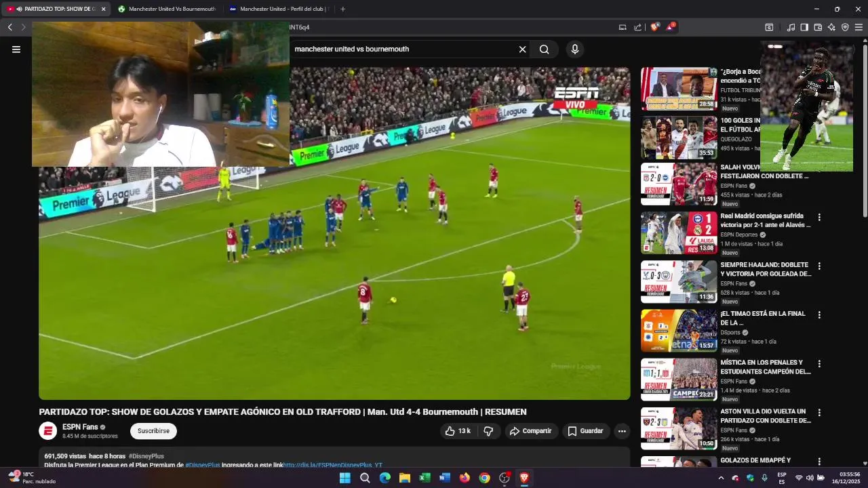Open the dis.la ESPNenDisneyPlus link
Image resolution: width=868 pixels, height=488 pixels.
pyautogui.click(x=332, y=465)
